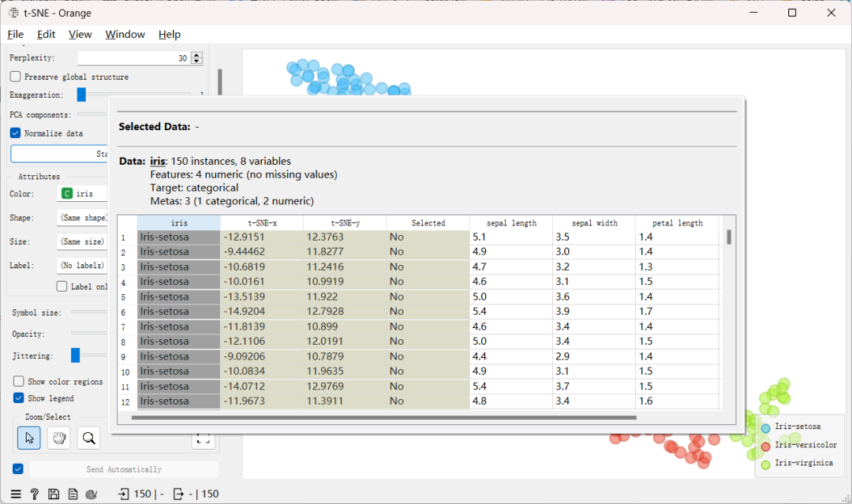Expand the Shape attribute dropdown
This screenshot has width=852, height=504.
tap(82, 217)
